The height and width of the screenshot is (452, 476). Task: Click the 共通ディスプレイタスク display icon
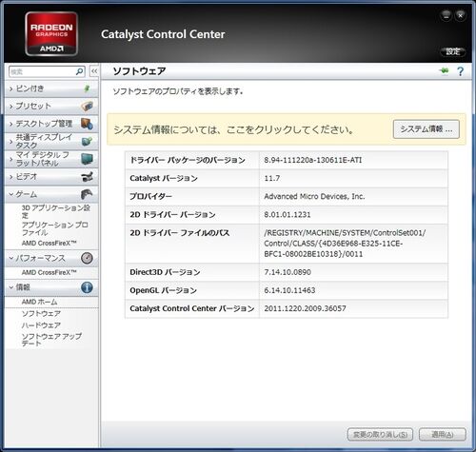point(87,141)
